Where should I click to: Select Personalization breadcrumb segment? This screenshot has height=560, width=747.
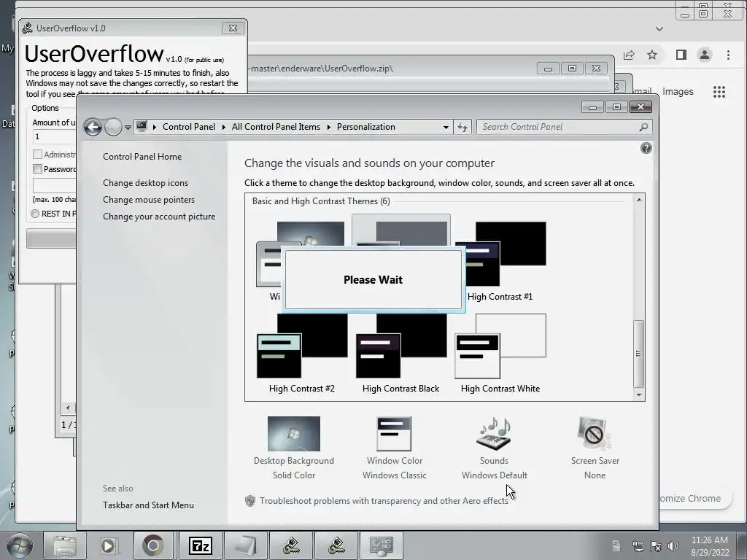coord(366,127)
